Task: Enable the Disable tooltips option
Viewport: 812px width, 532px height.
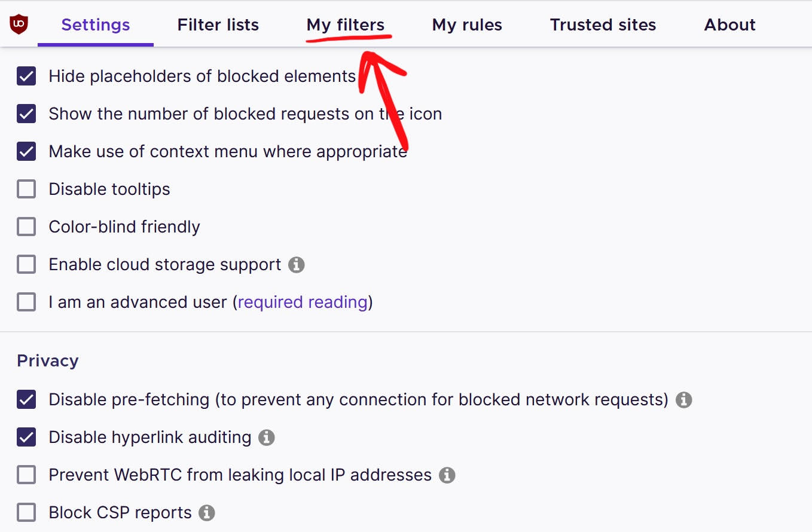Action: click(26, 189)
